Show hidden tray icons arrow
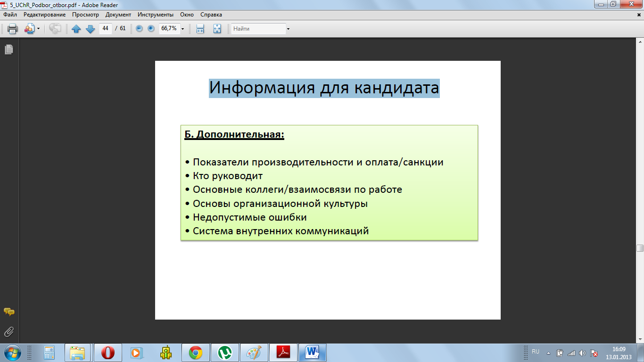Screen dimensions: 644x362 548,353
